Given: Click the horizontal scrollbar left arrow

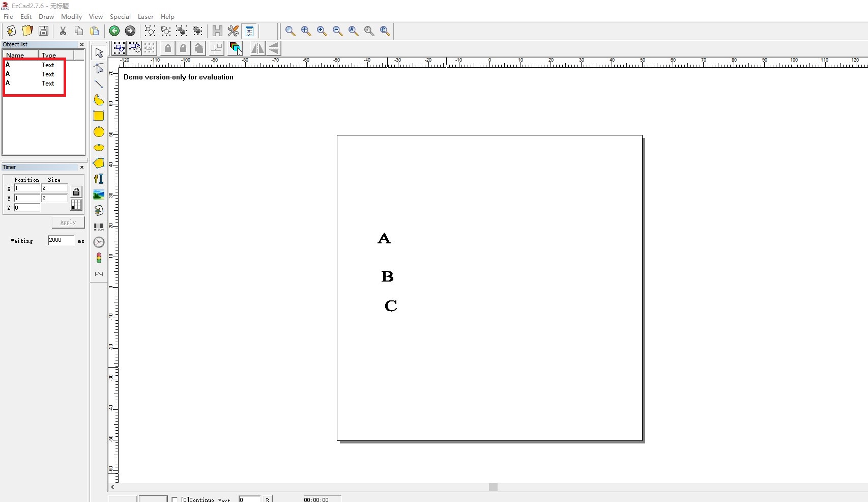Looking at the screenshot, I should (112, 487).
